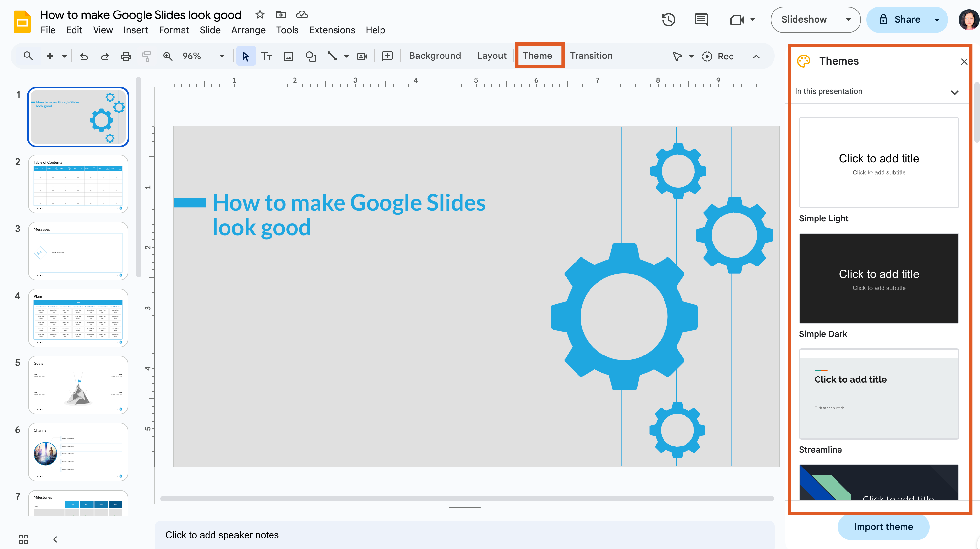Redo the last action
This screenshot has height=549, width=980.
(x=105, y=57)
